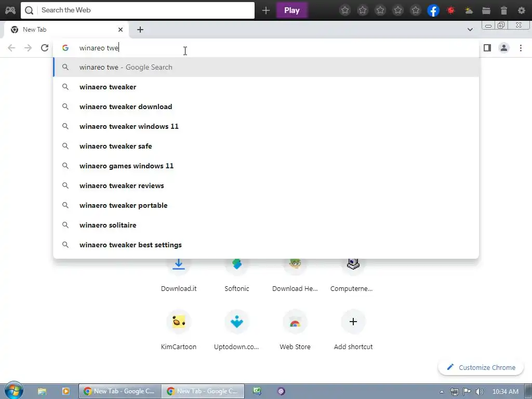Open the Chrome profile avatar
This screenshot has width=532, height=399.
tap(504, 48)
